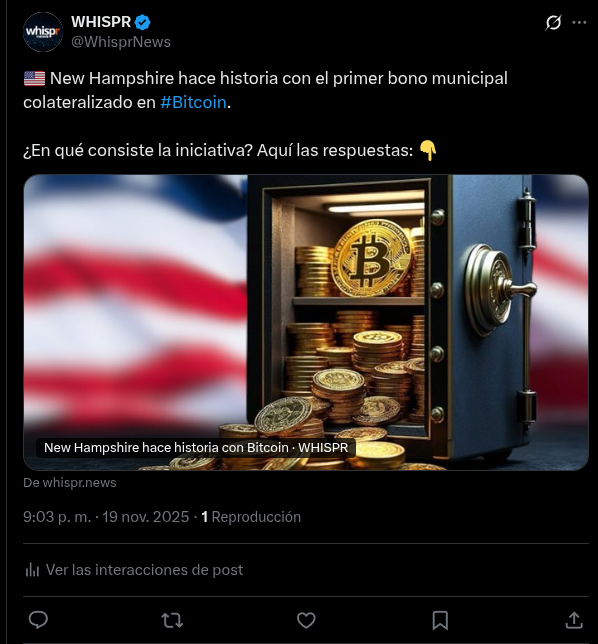The image size is (598, 644).
Task: Click the card title New Hampshire hace historia
Action: pyautogui.click(x=196, y=447)
